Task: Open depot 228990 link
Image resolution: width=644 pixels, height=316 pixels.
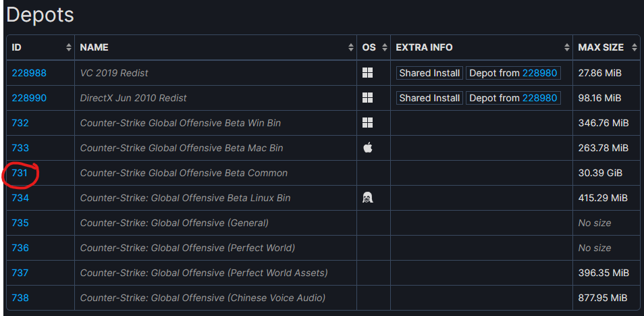Action: (29, 98)
